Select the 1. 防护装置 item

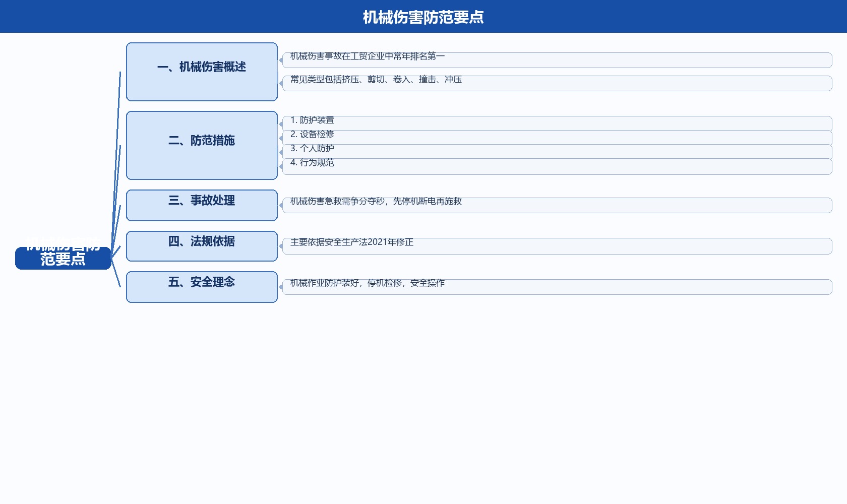tap(557, 123)
